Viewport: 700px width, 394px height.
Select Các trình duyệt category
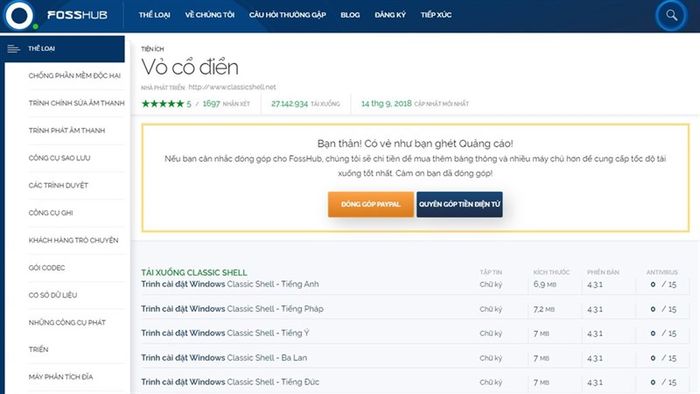click(x=58, y=185)
